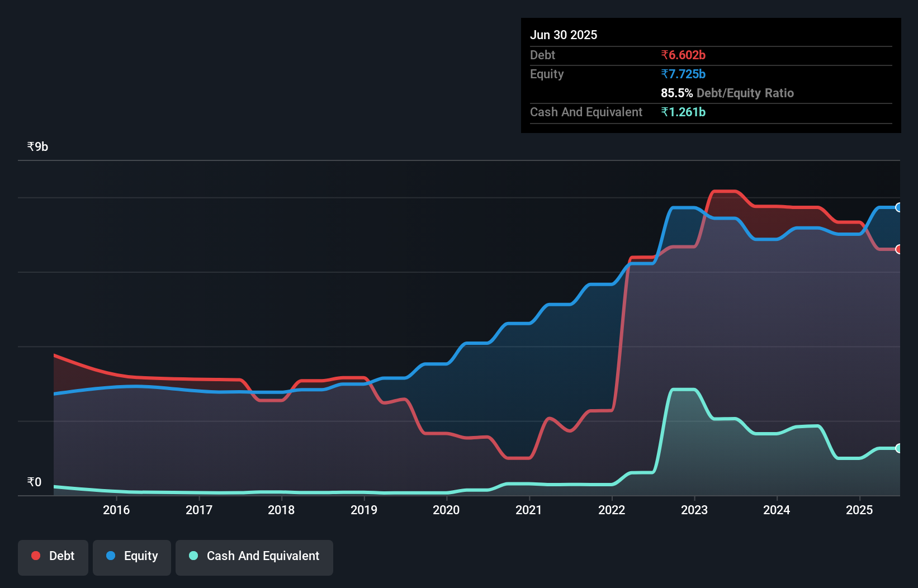
Task: Select the 2025 axis label
Action: coord(859,510)
